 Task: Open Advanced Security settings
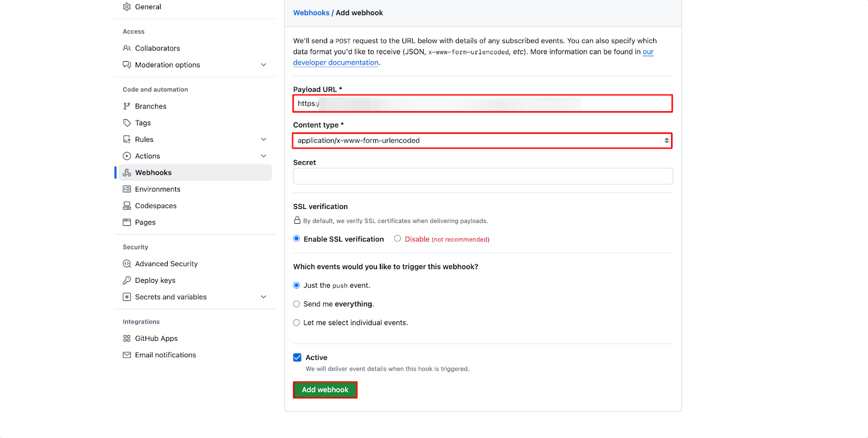point(166,264)
